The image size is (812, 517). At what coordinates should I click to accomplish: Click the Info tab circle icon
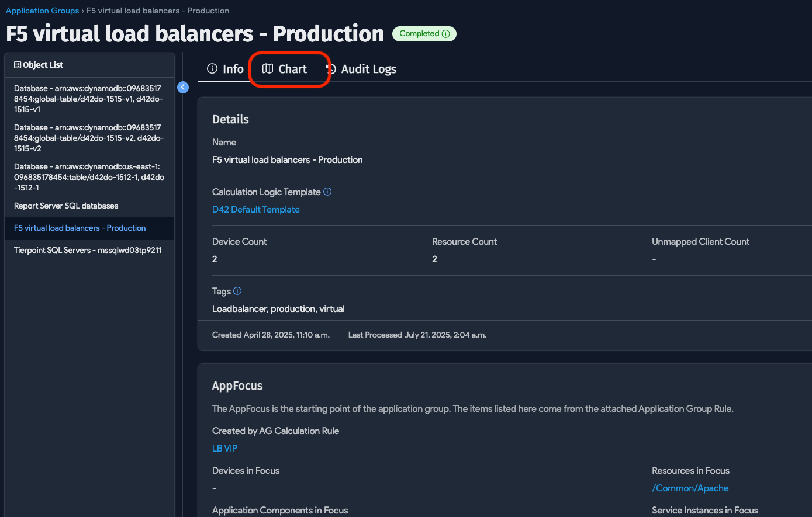click(x=212, y=69)
